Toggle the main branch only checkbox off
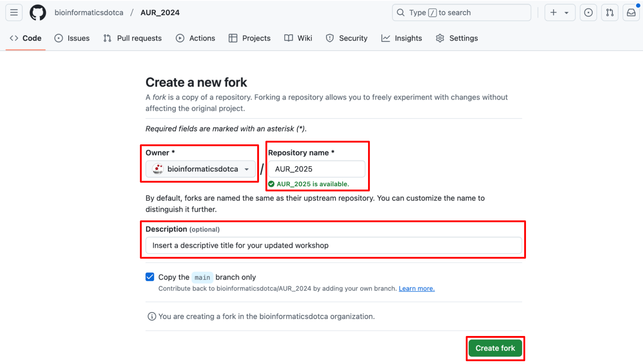 pos(150,277)
